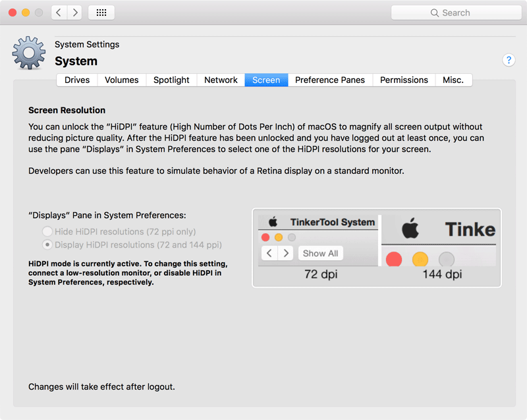Click the bold System title
The image size is (527, 420).
pyautogui.click(x=76, y=61)
